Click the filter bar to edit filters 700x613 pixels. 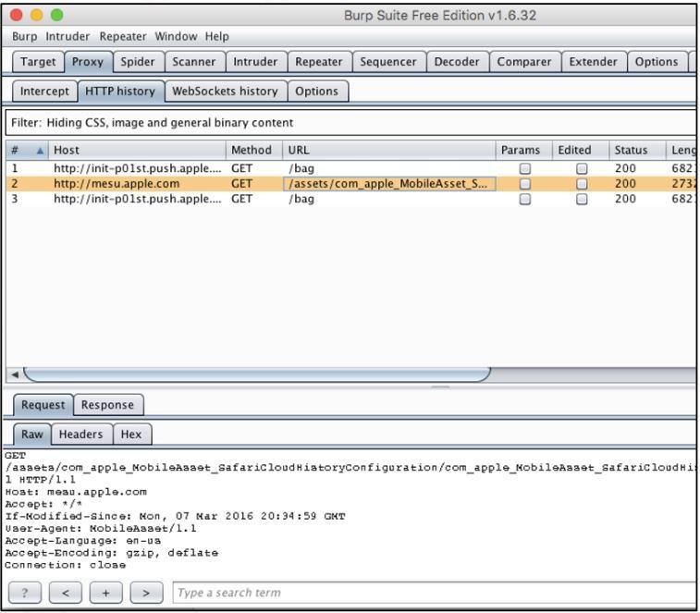point(350,123)
